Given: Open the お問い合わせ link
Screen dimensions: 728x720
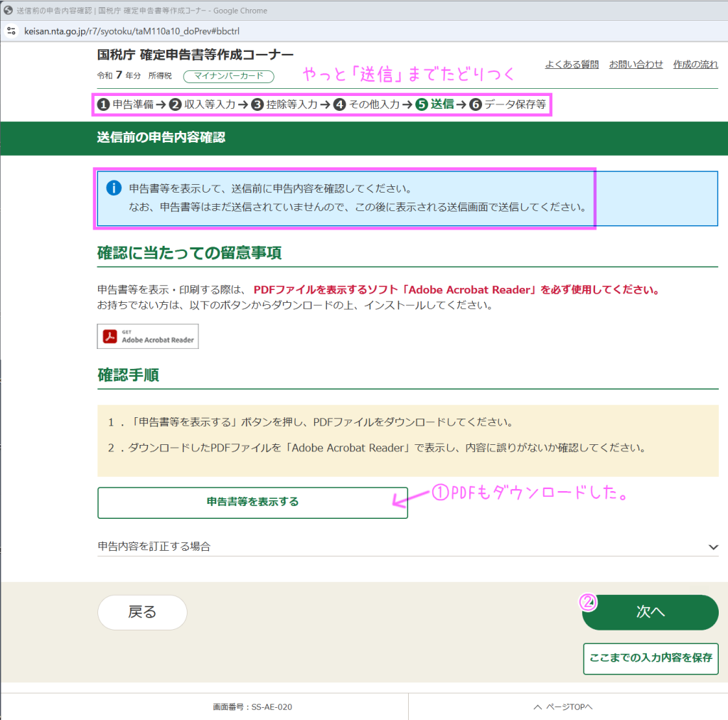Looking at the screenshot, I should (x=636, y=64).
